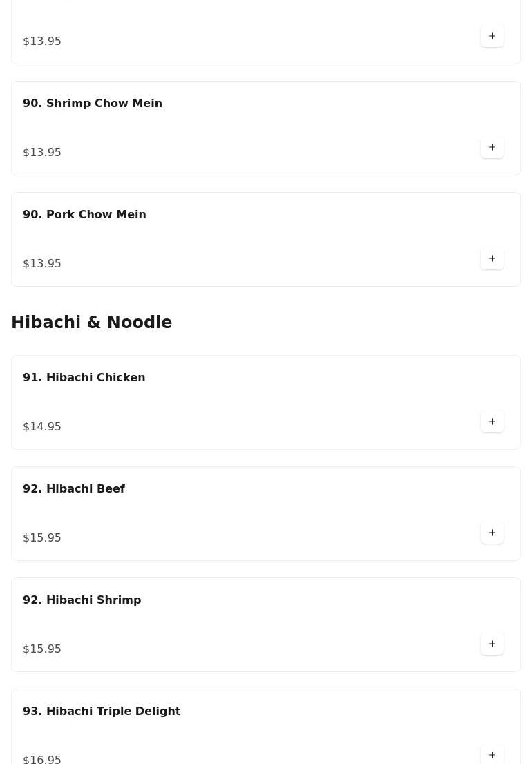The height and width of the screenshot is (764, 532).
Task: Tap plus icon for Hibachi Triple Delight
Action: point(492,754)
